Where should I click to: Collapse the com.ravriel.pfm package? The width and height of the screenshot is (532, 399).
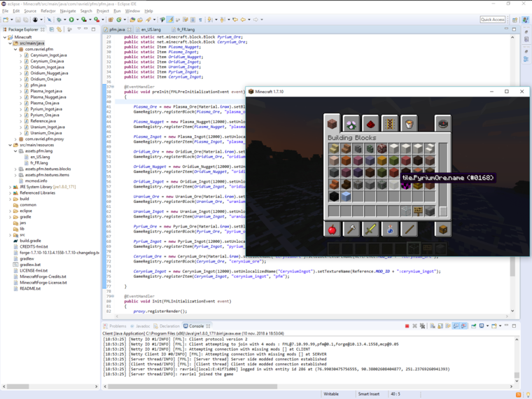coord(16,49)
